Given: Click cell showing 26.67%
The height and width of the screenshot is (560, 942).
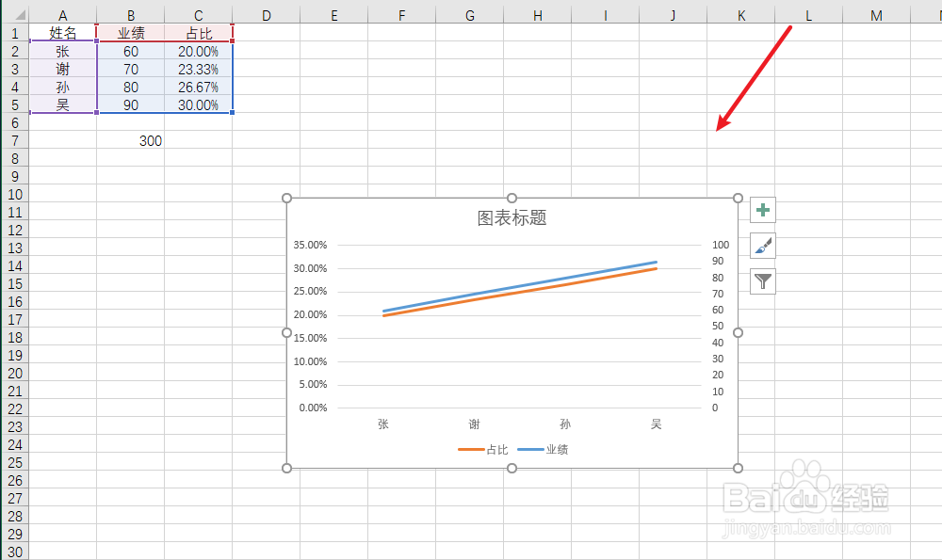Looking at the screenshot, I should pyautogui.click(x=198, y=87).
